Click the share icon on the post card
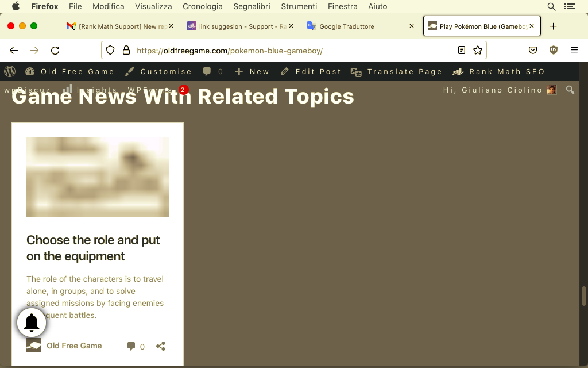588x368 pixels. pyautogui.click(x=161, y=346)
